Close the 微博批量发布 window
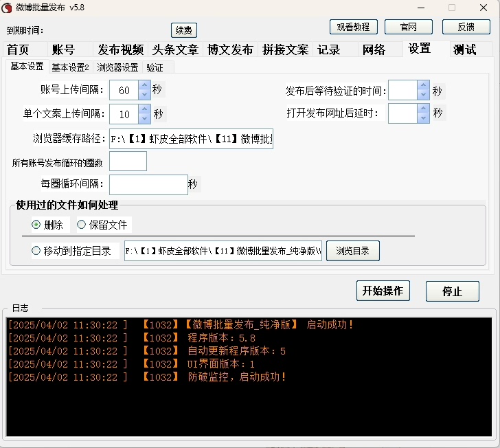Screen dimensions: 500x448 (484, 8)
